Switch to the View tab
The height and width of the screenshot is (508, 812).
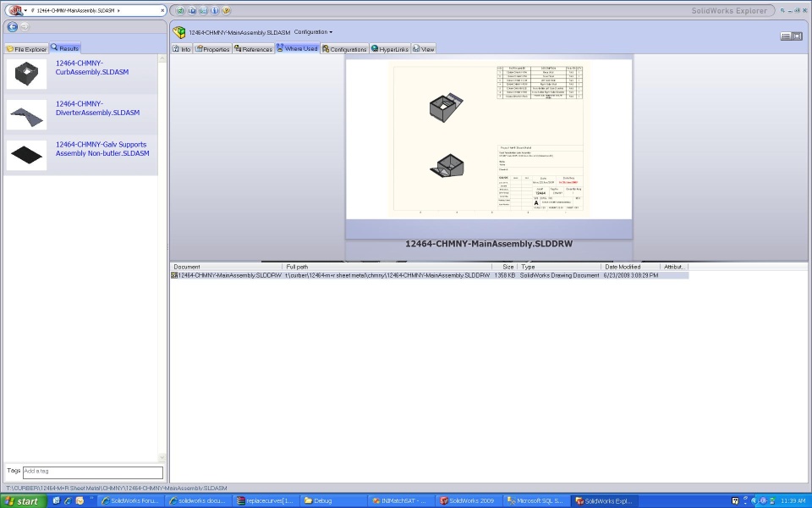pyautogui.click(x=424, y=49)
